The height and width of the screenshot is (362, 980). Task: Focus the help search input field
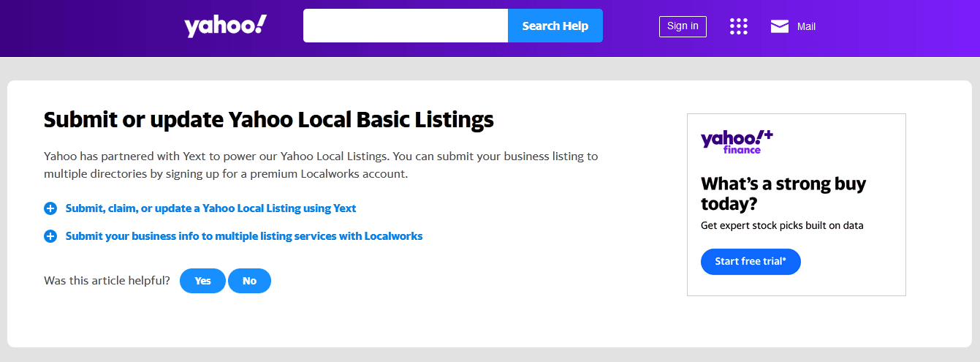click(x=406, y=26)
